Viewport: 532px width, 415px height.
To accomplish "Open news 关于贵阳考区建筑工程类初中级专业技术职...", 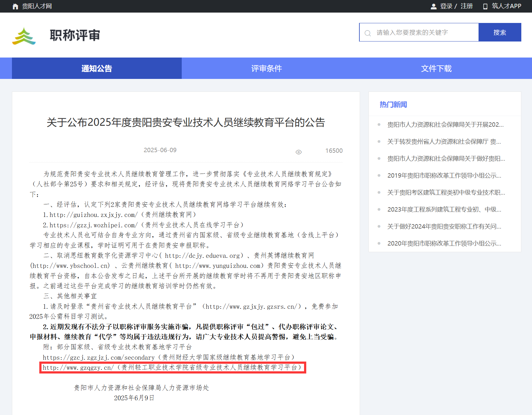I will pyautogui.click(x=446, y=192).
